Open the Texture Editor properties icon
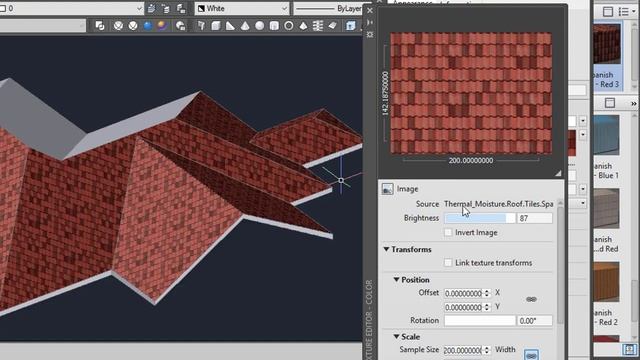 point(370,35)
